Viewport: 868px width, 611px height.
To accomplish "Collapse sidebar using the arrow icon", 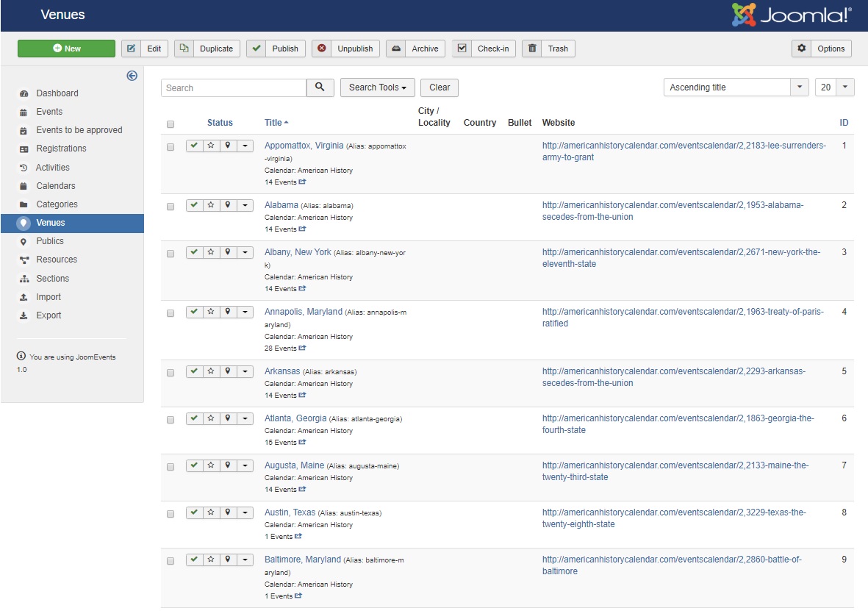I will pyautogui.click(x=132, y=75).
